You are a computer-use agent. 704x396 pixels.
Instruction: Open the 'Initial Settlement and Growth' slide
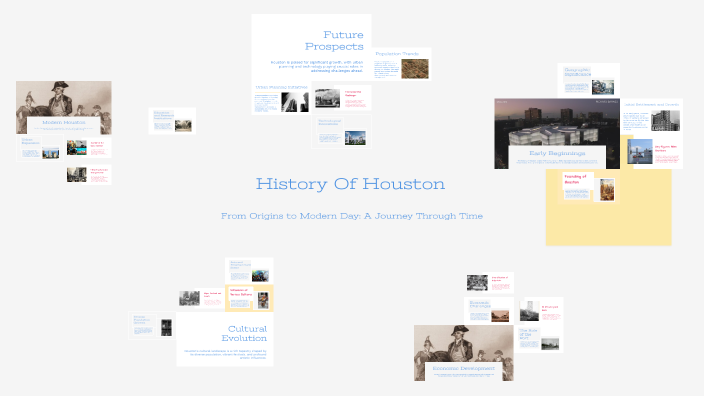coord(651,116)
